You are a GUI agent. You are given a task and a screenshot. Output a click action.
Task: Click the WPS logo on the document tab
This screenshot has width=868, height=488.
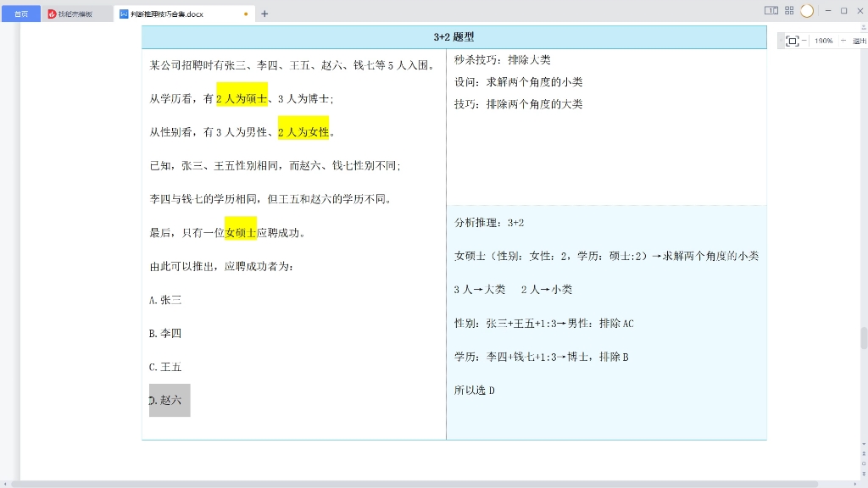(123, 13)
